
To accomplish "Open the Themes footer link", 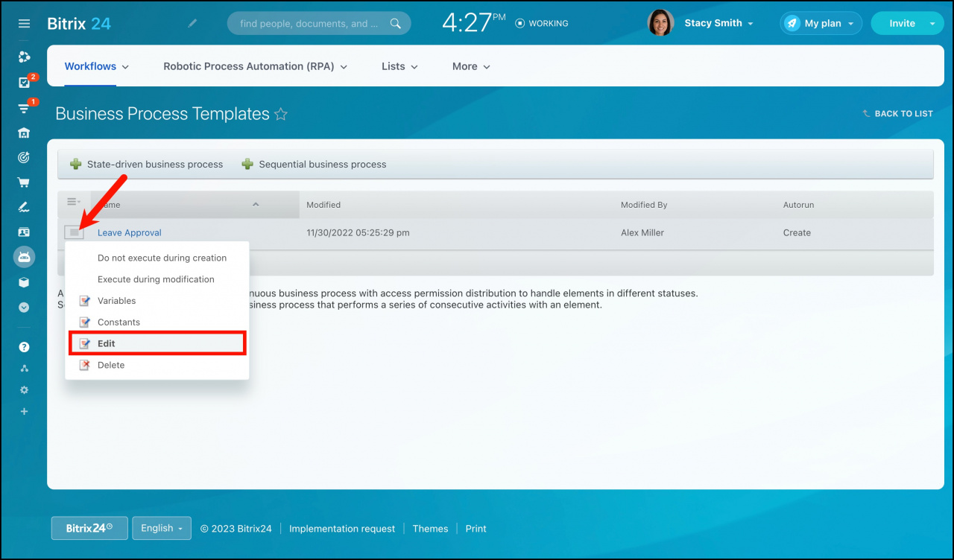I will (430, 529).
